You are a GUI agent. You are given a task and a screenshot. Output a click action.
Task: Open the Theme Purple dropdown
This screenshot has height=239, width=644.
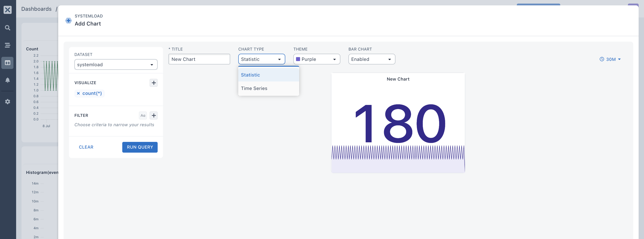point(316,59)
